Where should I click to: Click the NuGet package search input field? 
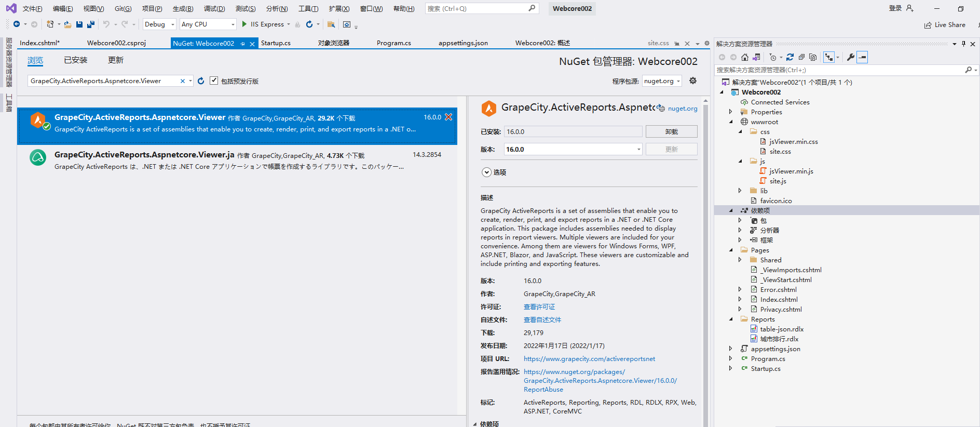tap(104, 81)
